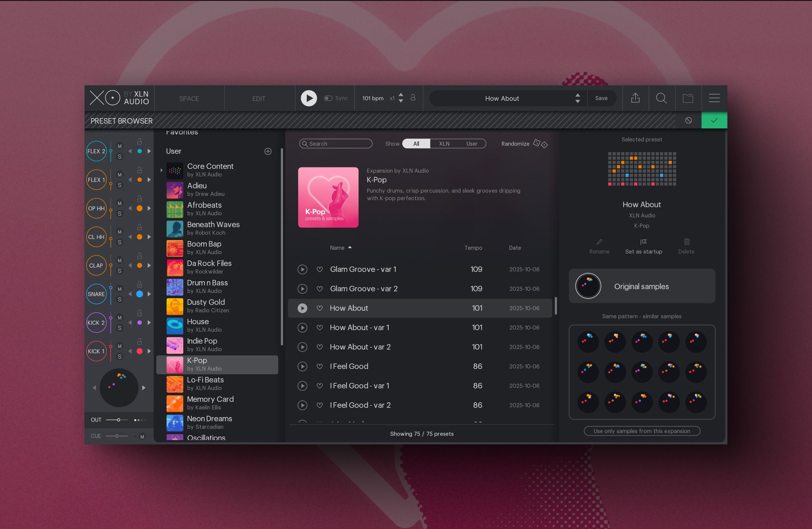This screenshot has height=529, width=812.
Task: Open the folder browser icon
Action: pos(689,98)
